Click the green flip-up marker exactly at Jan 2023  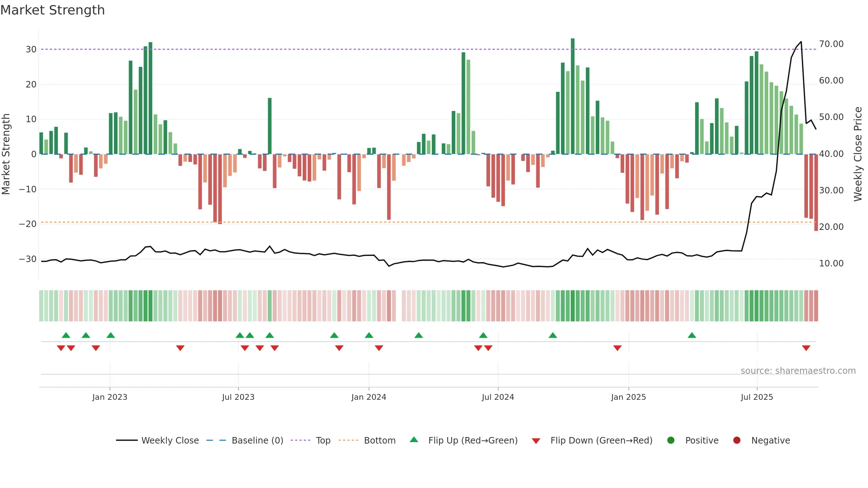pos(111,335)
